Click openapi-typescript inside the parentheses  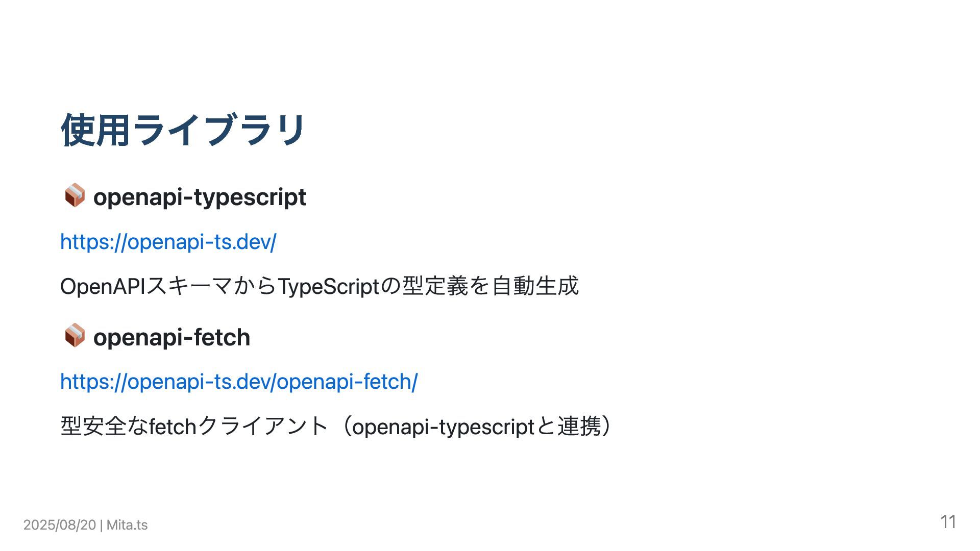(443, 427)
